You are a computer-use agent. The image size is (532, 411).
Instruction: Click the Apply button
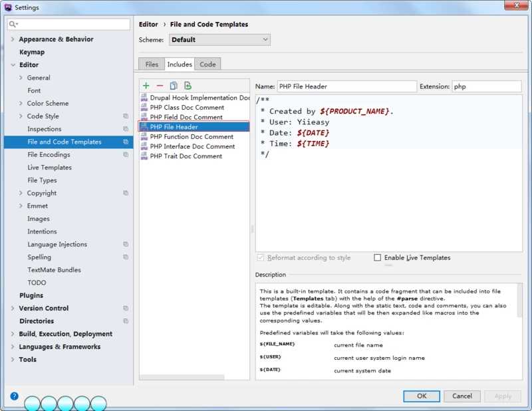tap(503, 396)
